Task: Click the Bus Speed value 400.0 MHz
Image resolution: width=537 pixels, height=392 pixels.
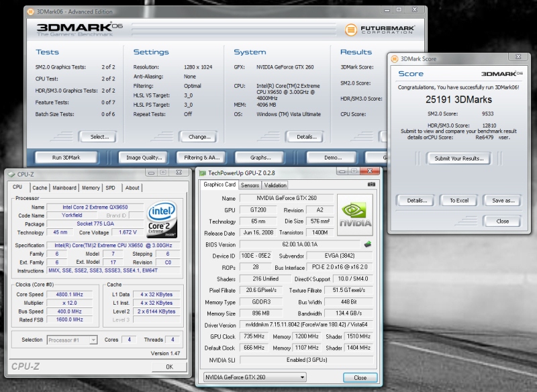Action: (70, 311)
